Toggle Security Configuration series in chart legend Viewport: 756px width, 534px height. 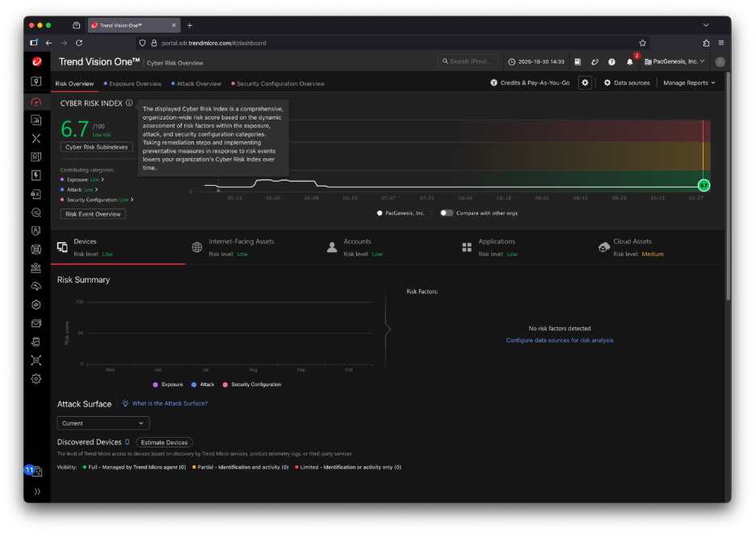[252, 385]
